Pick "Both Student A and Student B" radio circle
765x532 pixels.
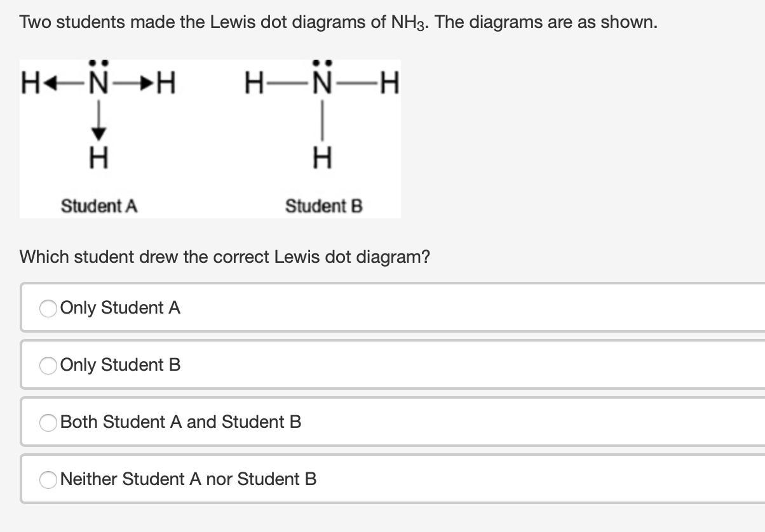(48, 423)
